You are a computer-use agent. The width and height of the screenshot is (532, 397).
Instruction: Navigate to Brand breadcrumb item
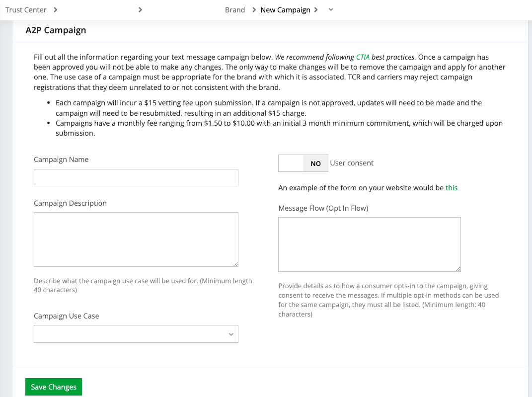[235, 10]
